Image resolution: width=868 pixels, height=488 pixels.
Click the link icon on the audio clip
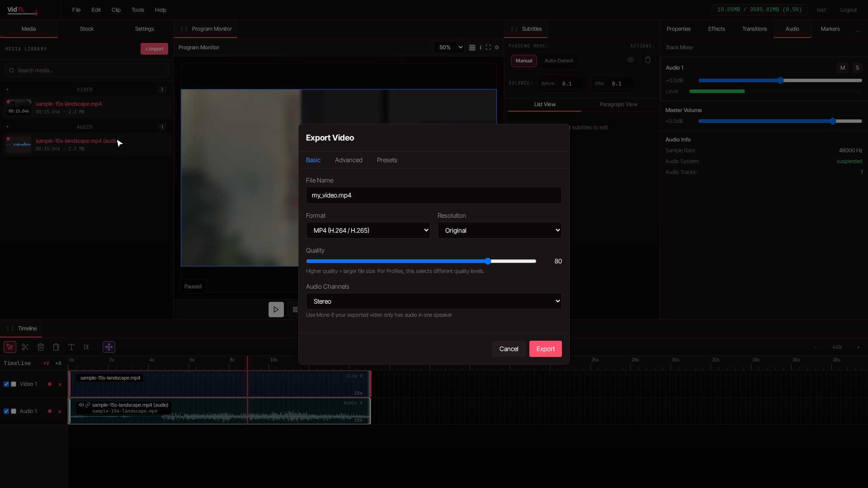[x=88, y=405]
